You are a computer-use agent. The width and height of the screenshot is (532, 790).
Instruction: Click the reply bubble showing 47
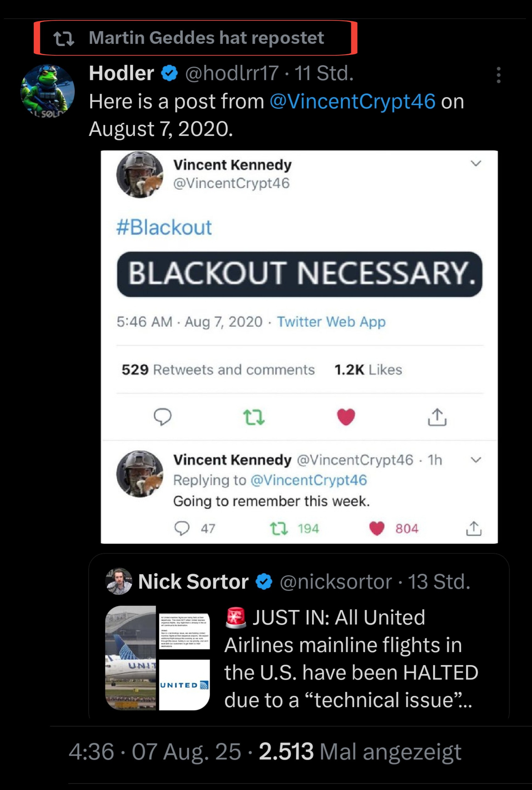pos(182,528)
